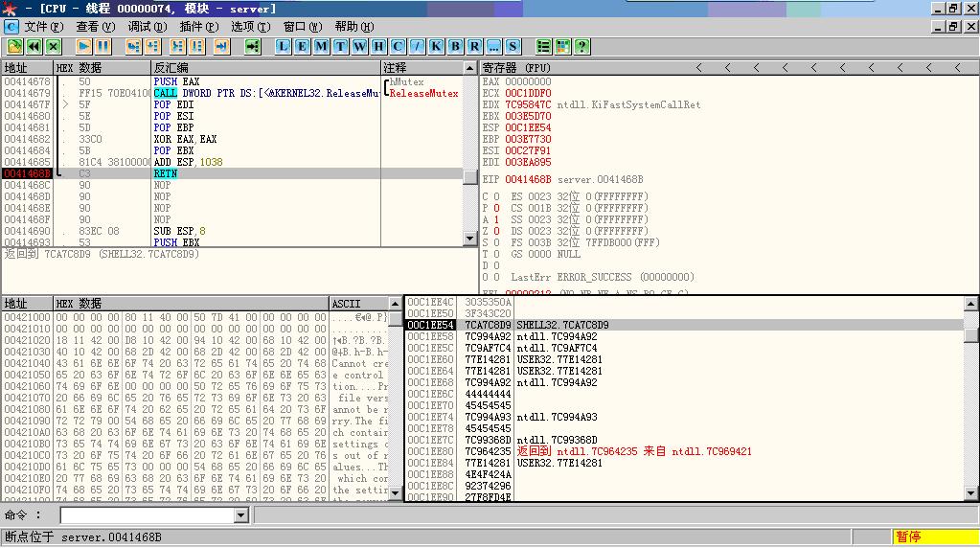
Task: Restart the program with the rewind icon
Action: click(34, 46)
